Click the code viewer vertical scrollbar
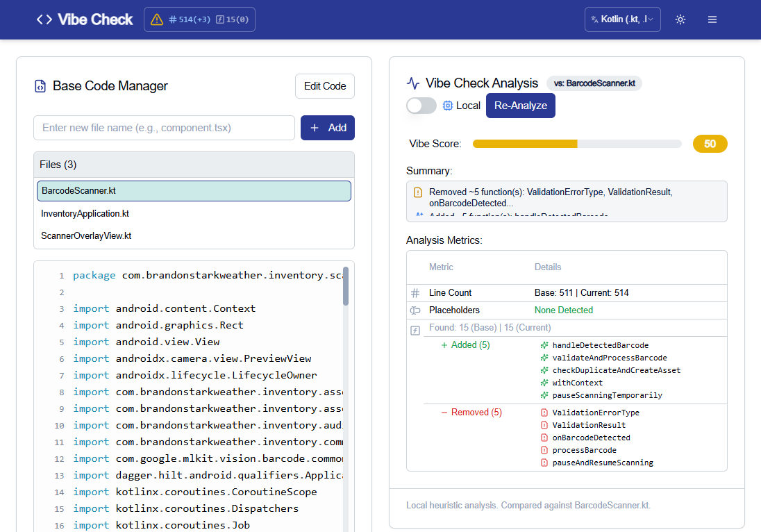Viewport: 761px width, 532px height. click(x=346, y=286)
